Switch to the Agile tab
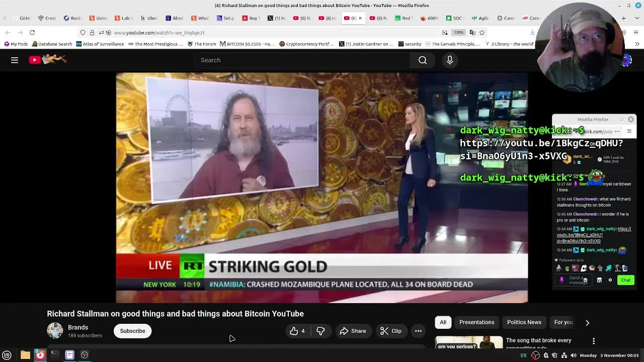The height and width of the screenshot is (362, 644). pyautogui.click(x=480, y=18)
